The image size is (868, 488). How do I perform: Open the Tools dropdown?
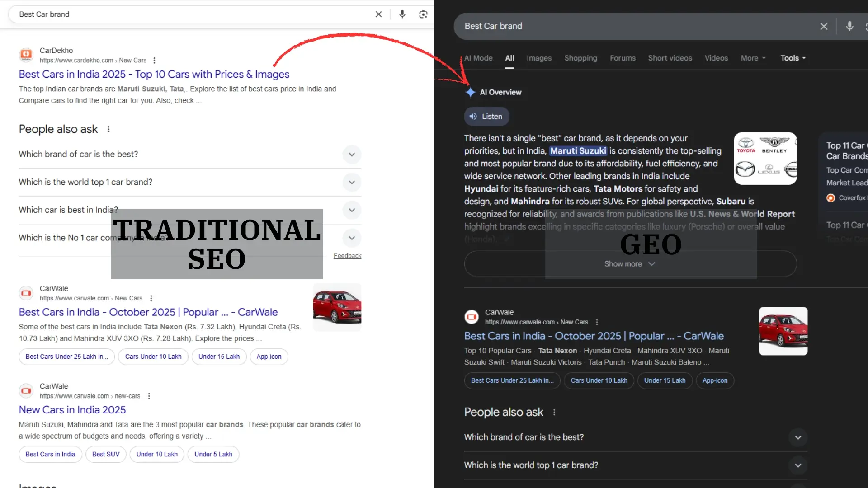[793, 58]
